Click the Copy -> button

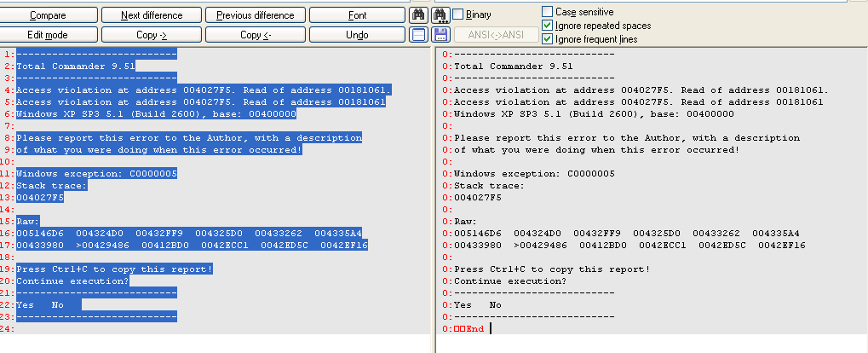pyautogui.click(x=152, y=35)
